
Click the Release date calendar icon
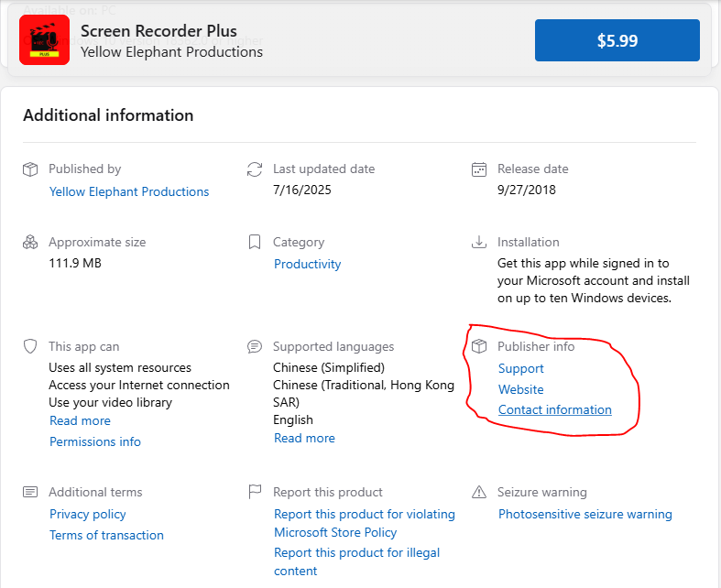478,169
